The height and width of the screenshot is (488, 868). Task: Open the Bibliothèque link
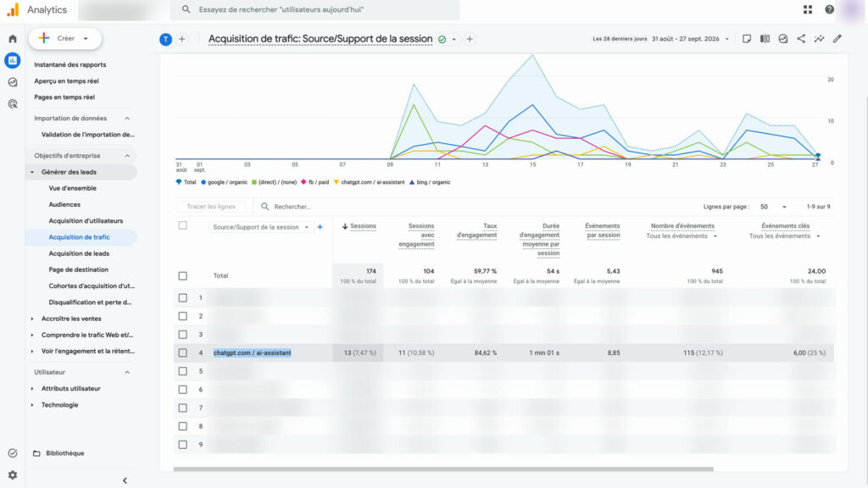pos(64,453)
